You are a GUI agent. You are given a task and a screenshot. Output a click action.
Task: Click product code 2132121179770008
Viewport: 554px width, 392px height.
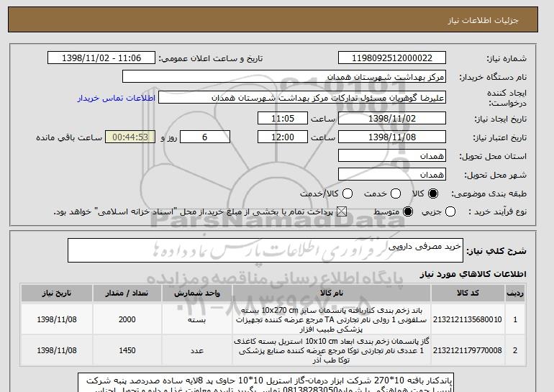468,351
